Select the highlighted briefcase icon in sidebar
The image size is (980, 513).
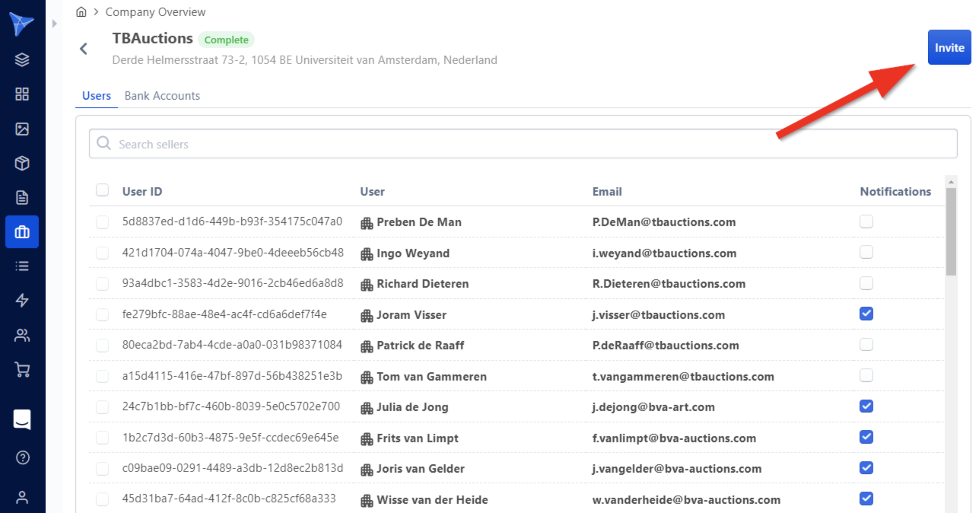(22, 232)
